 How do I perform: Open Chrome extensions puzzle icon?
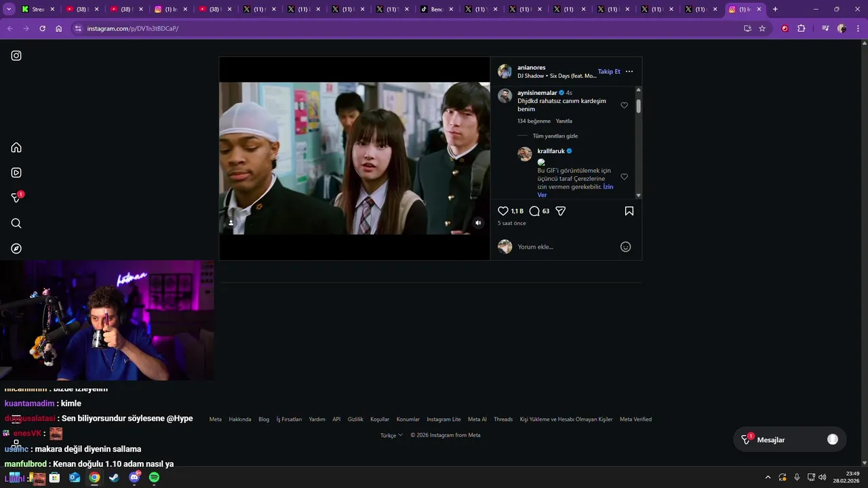[802, 28]
